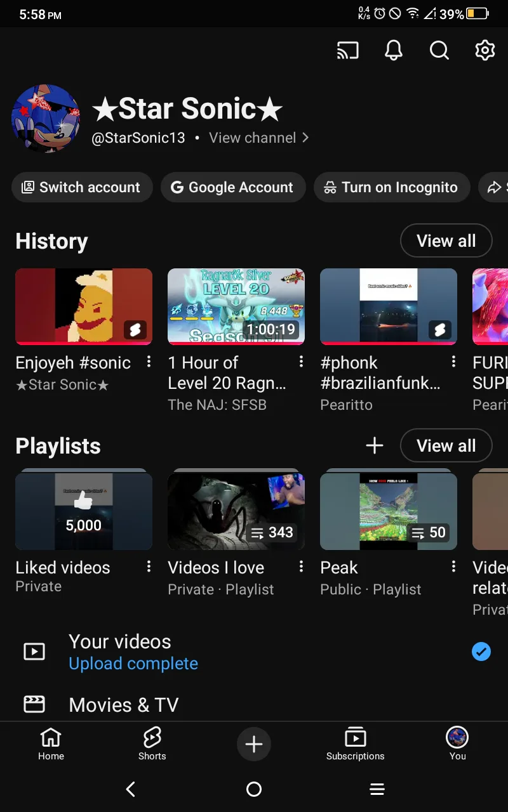Screen dimensions: 508x812
Task: Open the settings gear
Action: click(x=485, y=50)
